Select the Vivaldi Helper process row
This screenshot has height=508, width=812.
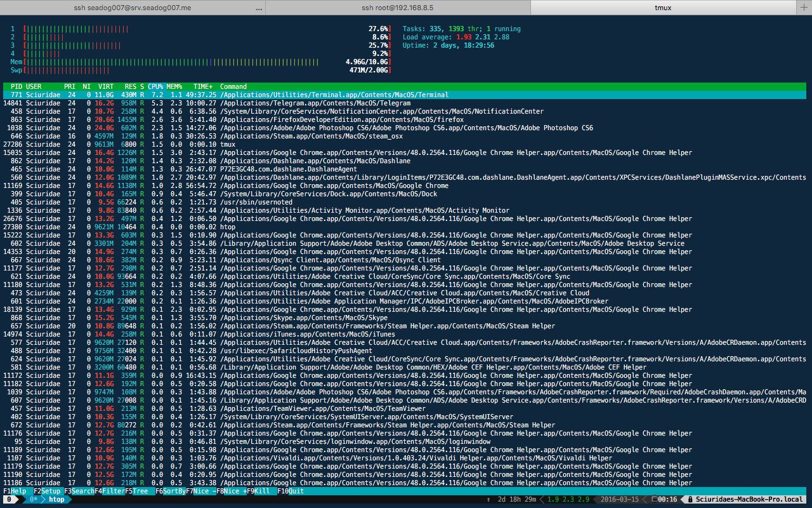pyautogui.click(x=405, y=458)
